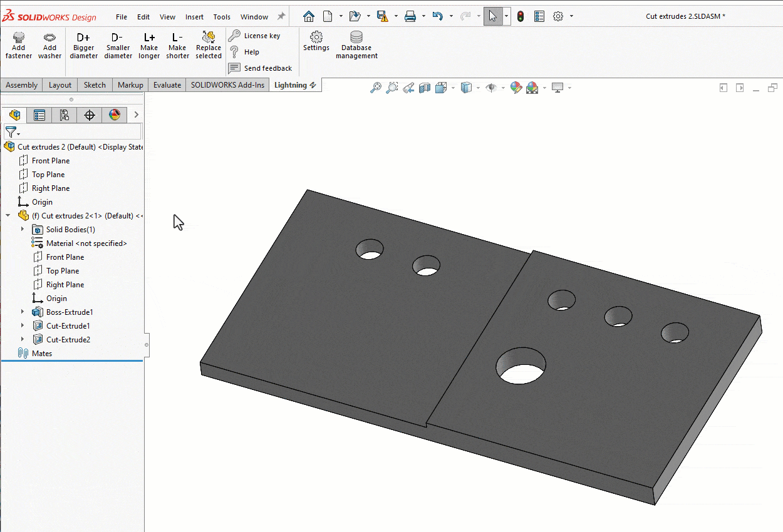The image size is (783, 532).
Task: Click Send feedback button
Action: tap(260, 68)
